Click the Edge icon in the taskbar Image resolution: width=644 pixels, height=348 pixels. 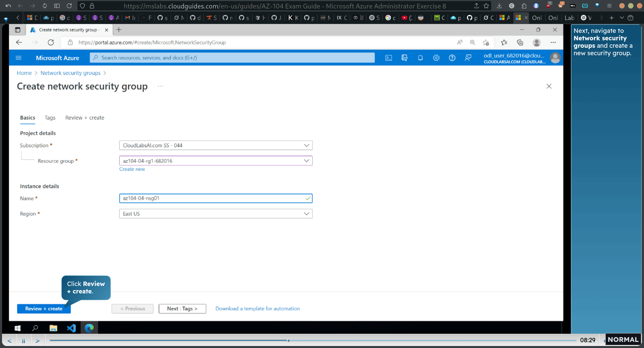point(89,328)
